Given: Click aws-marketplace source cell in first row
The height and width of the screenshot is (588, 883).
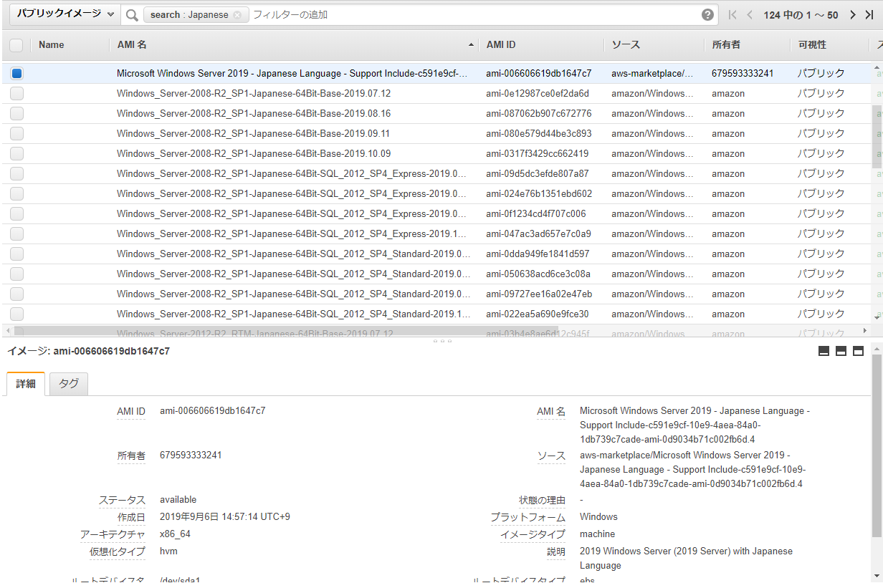Looking at the screenshot, I should point(652,73).
